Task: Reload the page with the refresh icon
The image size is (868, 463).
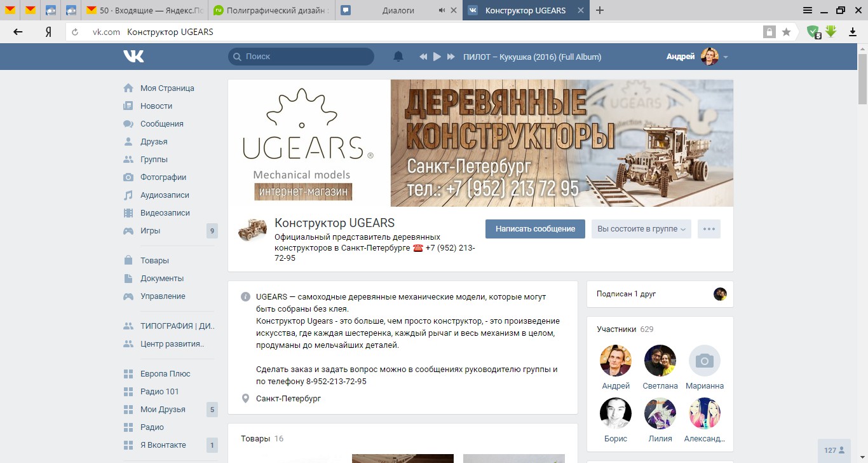Action: click(75, 32)
